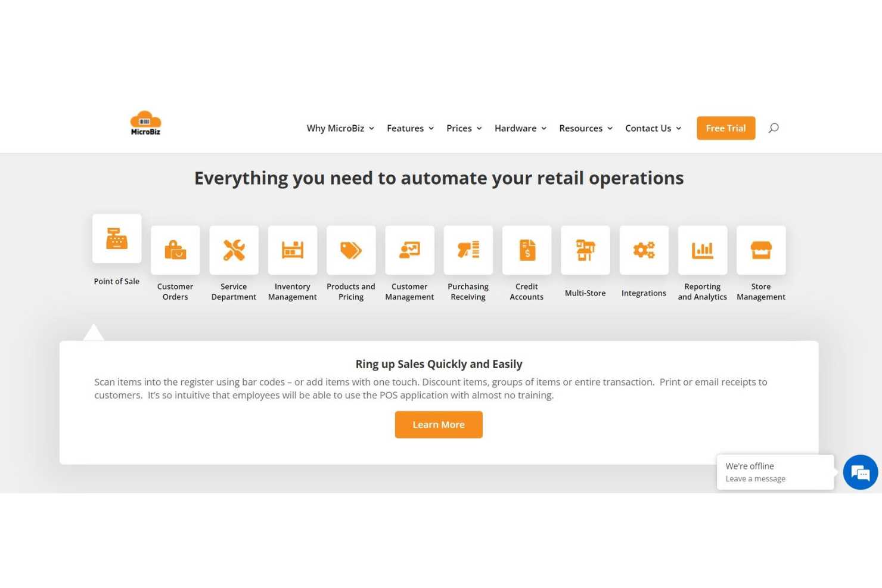The image size is (882, 588).
Task: Expand the Contact Us dropdown menu
Action: tap(653, 128)
